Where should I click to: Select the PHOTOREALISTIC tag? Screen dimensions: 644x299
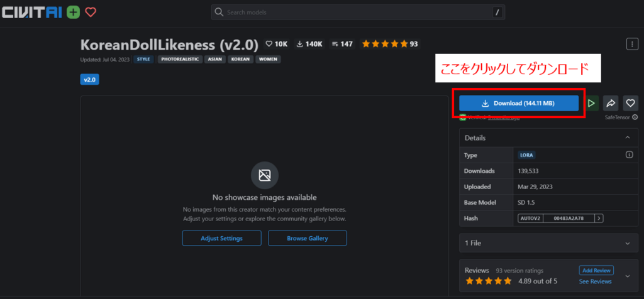point(180,60)
